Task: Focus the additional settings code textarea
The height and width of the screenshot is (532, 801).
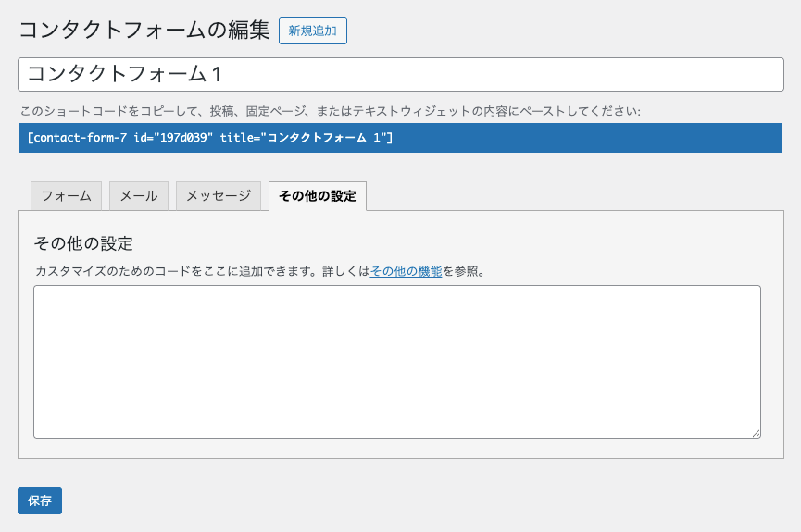Action: (x=397, y=362)
